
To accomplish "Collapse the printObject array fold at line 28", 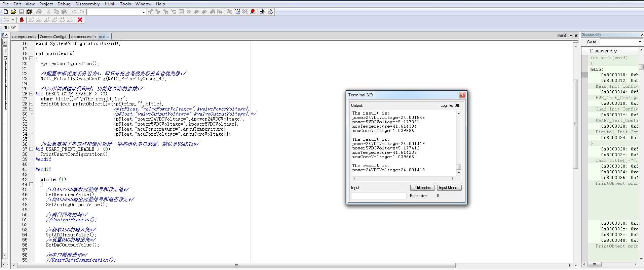I will [x=31, y=104].
